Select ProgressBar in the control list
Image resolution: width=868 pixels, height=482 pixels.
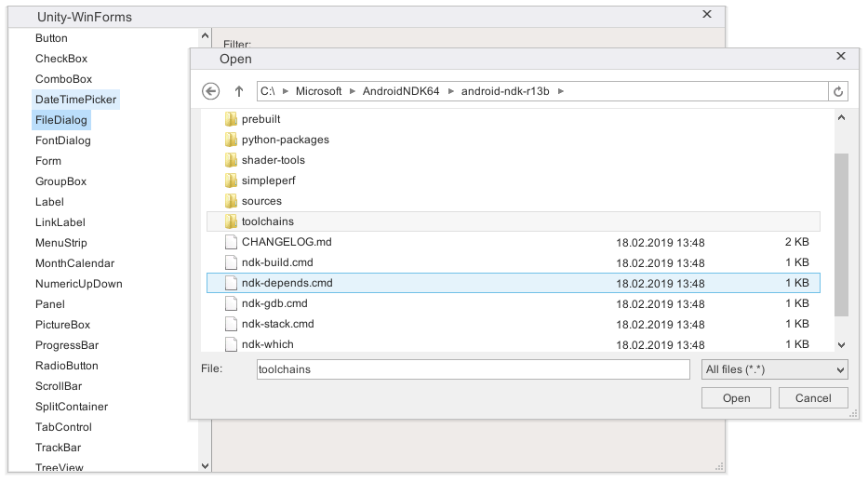(x=67, y=345)
